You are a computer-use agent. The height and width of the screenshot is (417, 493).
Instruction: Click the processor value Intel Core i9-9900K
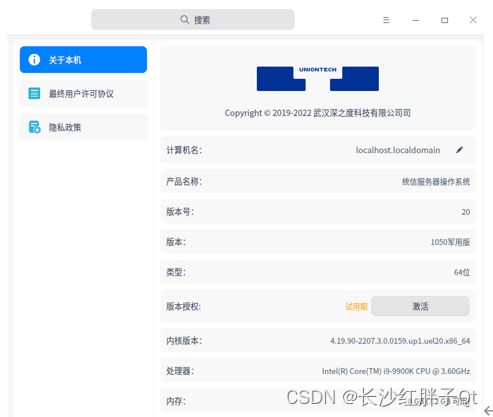click(396, 371)
